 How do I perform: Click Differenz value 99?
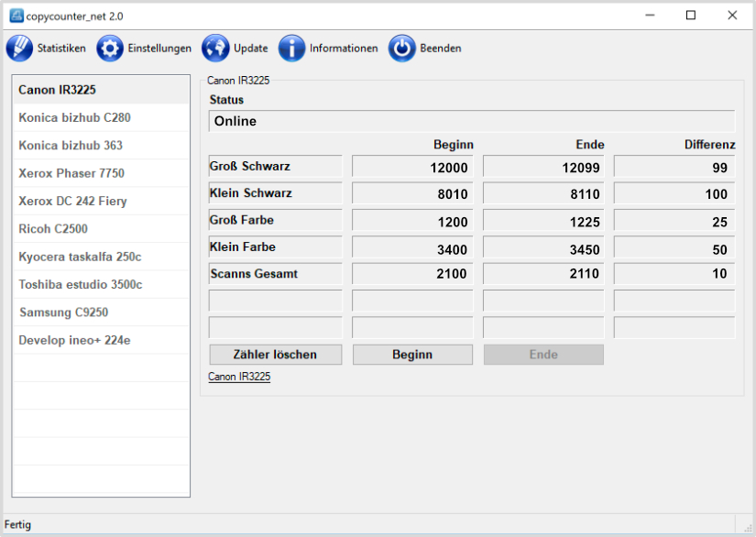click(x=674, y=167)
